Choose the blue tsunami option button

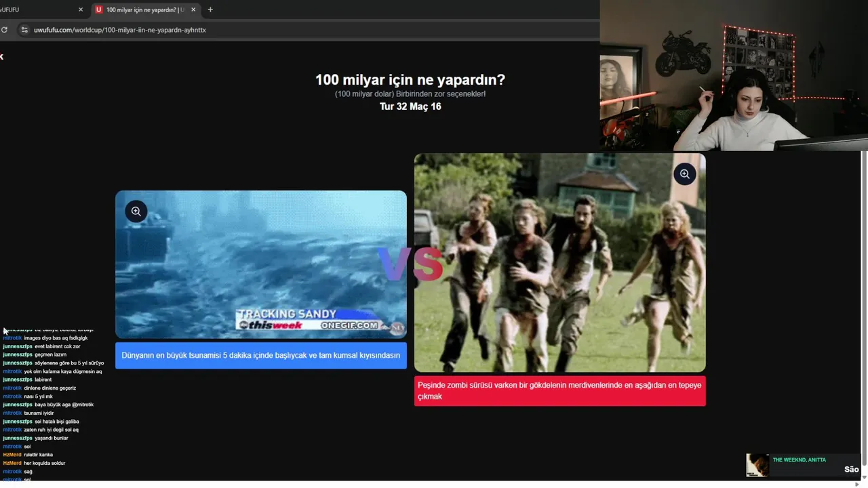click(261, 355)
